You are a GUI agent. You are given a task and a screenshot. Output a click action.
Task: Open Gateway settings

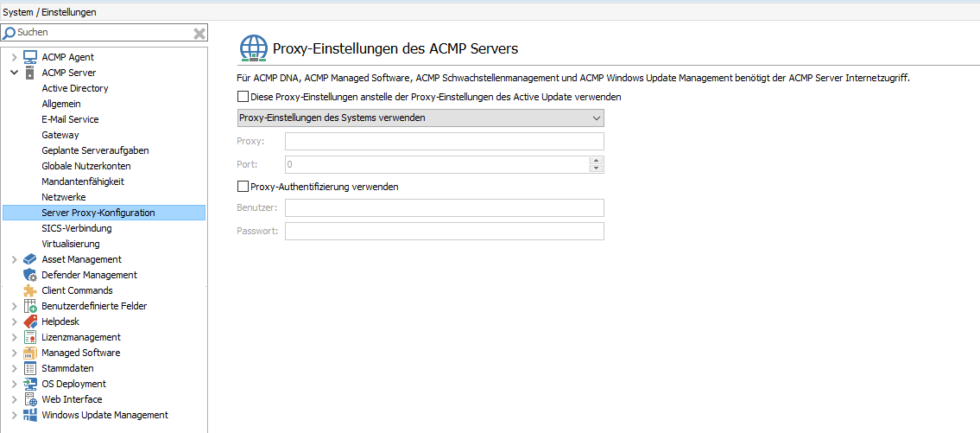click(60, 135)
